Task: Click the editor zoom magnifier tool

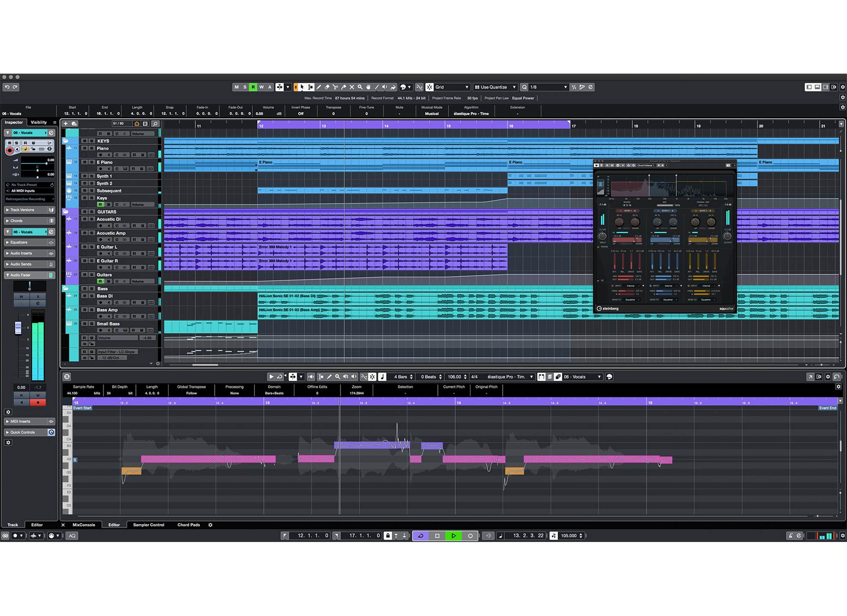Action: (x=338, y=377)
